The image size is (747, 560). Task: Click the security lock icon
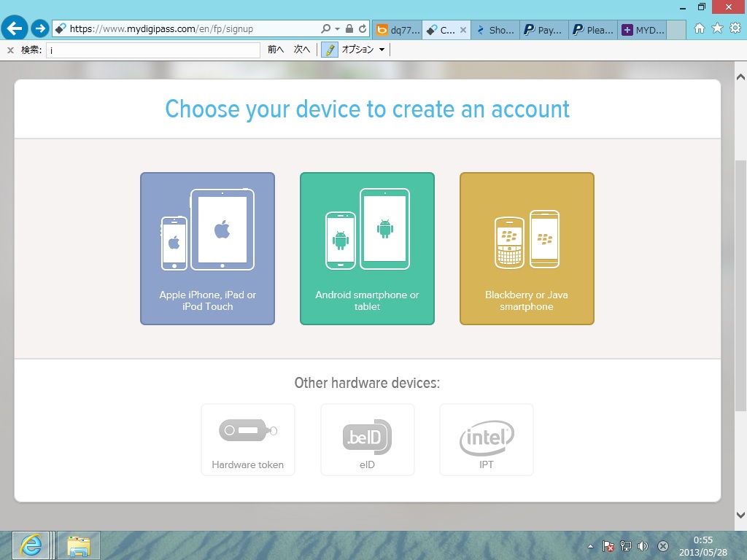[x=349, y=28]
